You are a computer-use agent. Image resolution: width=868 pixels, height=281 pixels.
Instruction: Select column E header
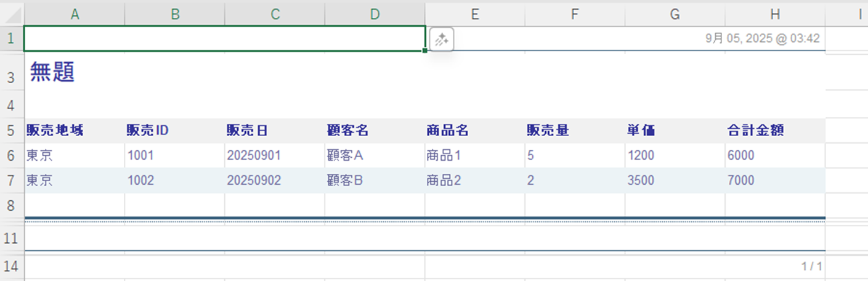(x=475, y=15)
